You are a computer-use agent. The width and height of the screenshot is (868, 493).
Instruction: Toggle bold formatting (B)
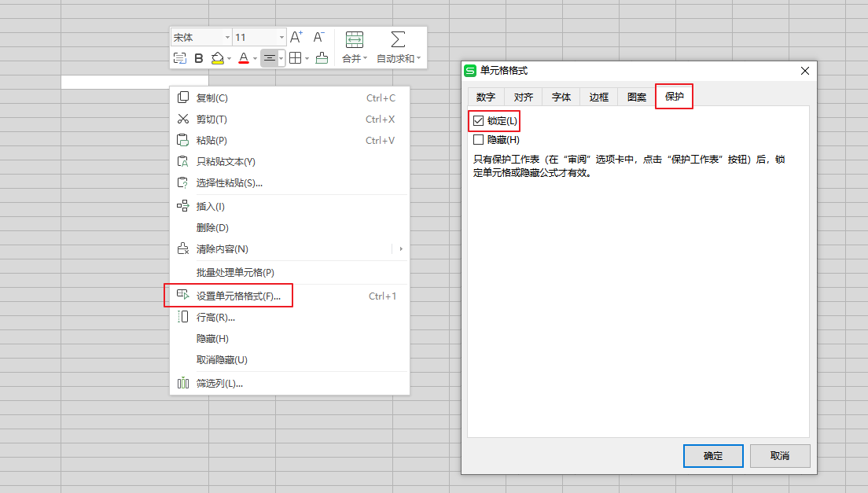pyautogui.click(x=199, y=58)
